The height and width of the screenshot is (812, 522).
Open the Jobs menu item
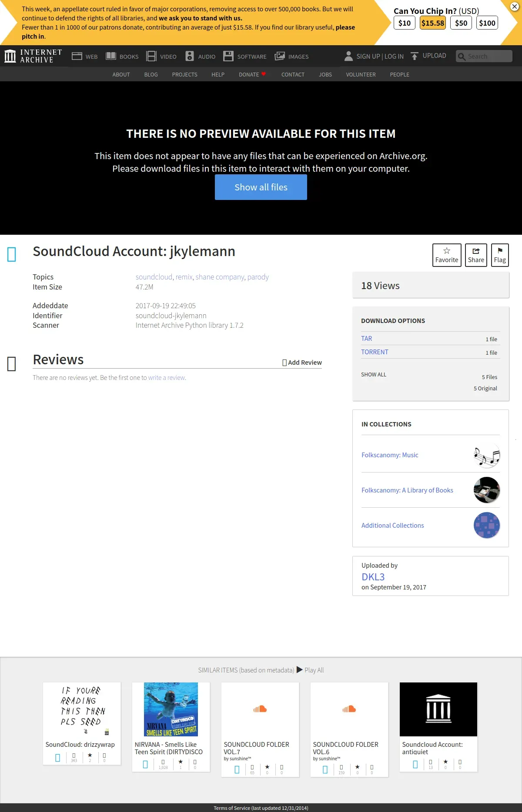(325, 75)
